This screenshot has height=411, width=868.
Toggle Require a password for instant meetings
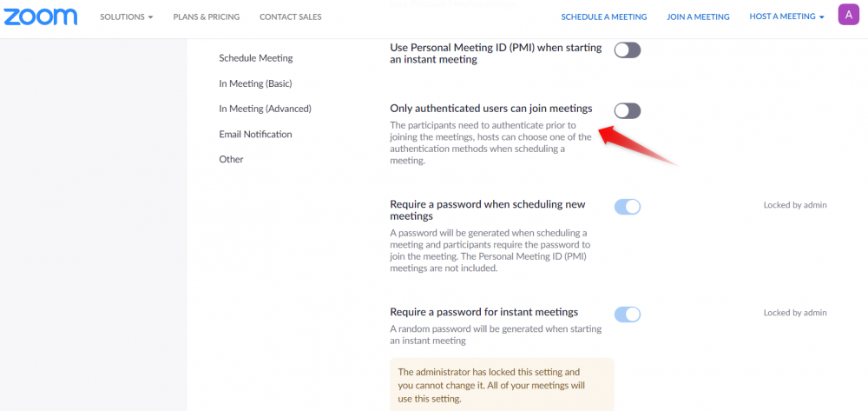point(627,314)
